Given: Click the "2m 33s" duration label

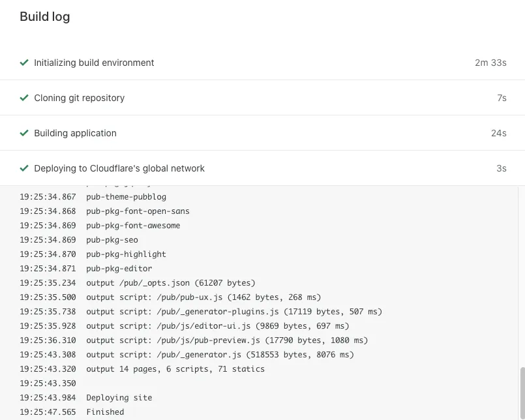Looking at the screenshot, I should click(490, 63).
